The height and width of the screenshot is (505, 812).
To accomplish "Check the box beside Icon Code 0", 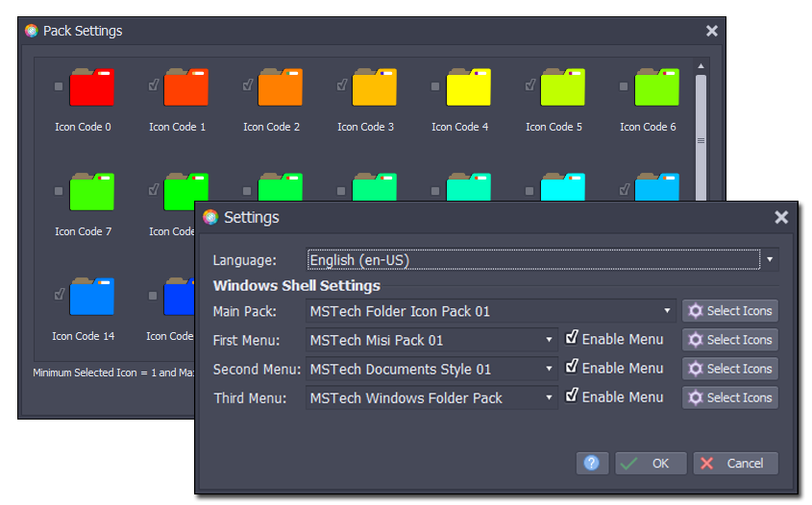I will [x=60, y=86].
